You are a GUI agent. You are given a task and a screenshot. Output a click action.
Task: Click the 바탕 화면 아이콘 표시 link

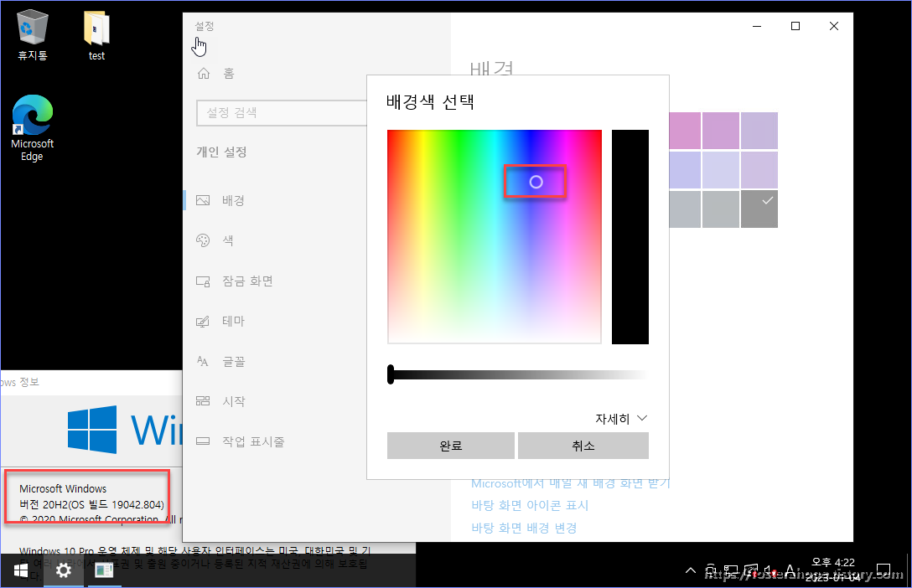(530, 505)
